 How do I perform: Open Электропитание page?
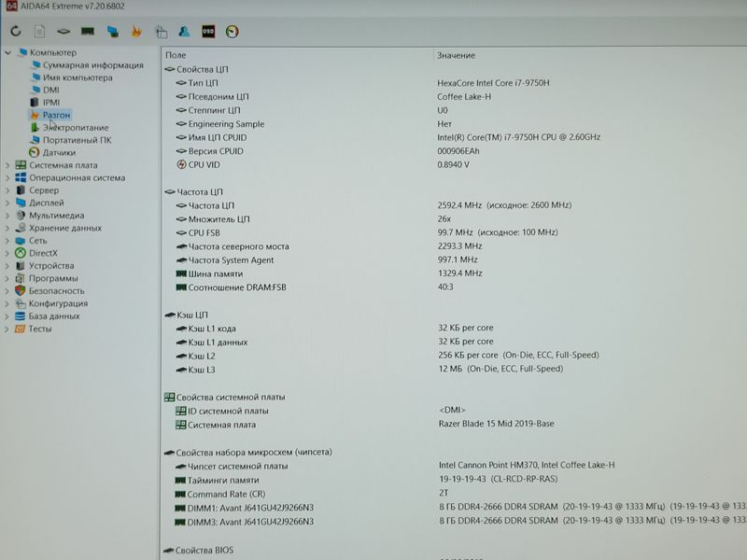click(76, 128)
